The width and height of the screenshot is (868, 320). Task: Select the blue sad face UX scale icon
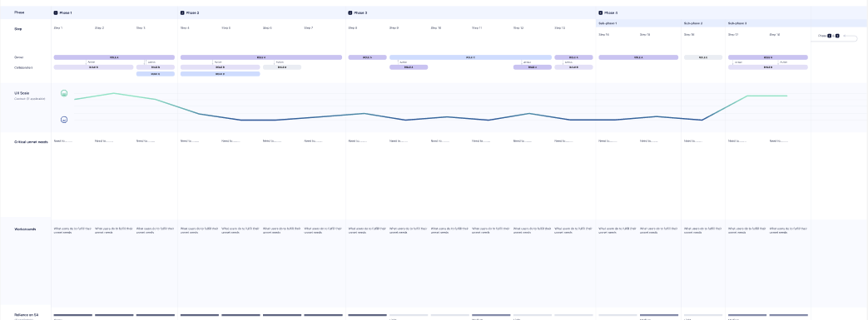(64, 120)
